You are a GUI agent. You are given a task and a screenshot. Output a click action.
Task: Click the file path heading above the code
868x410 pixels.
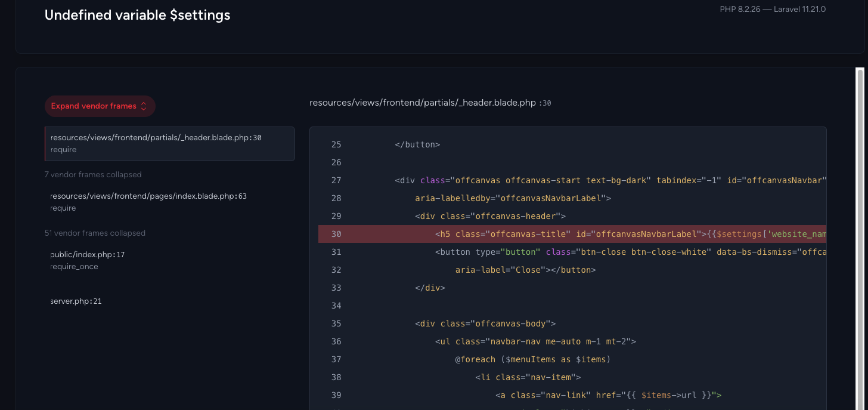[430, 103]
